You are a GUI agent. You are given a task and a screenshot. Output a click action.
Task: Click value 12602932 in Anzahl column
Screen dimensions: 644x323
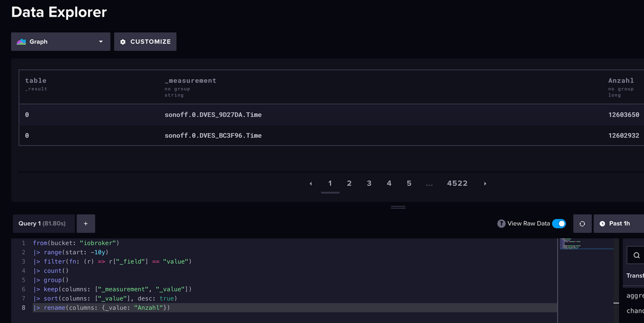click(624, 136)
